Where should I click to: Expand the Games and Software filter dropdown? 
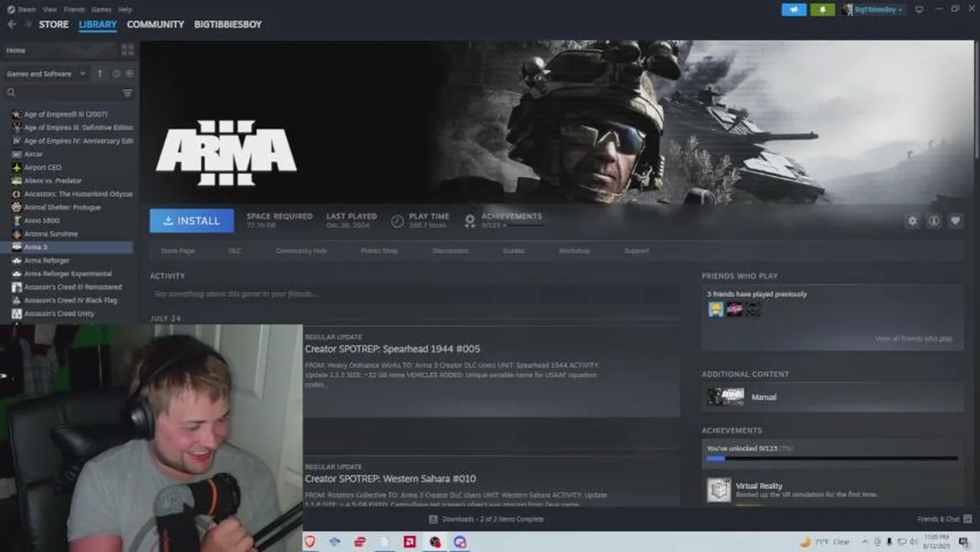[x=46, y=74]
